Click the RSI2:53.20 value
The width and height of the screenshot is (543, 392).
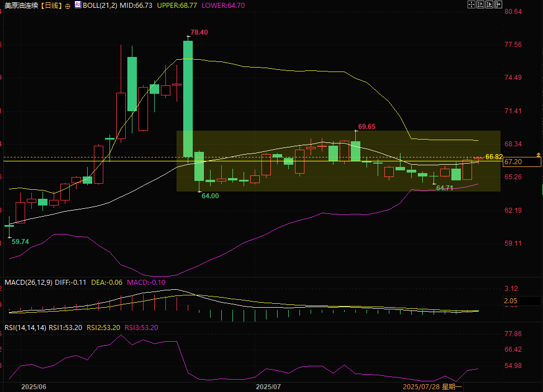103,328
